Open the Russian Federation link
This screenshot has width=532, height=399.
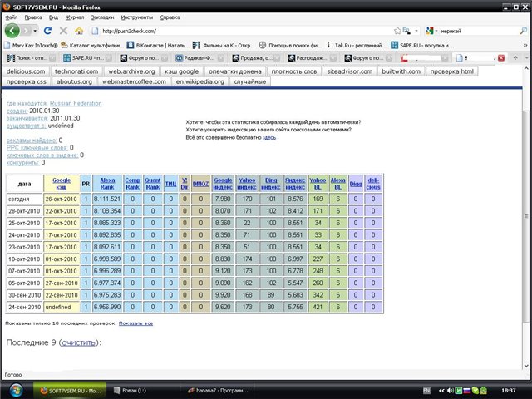81,103
